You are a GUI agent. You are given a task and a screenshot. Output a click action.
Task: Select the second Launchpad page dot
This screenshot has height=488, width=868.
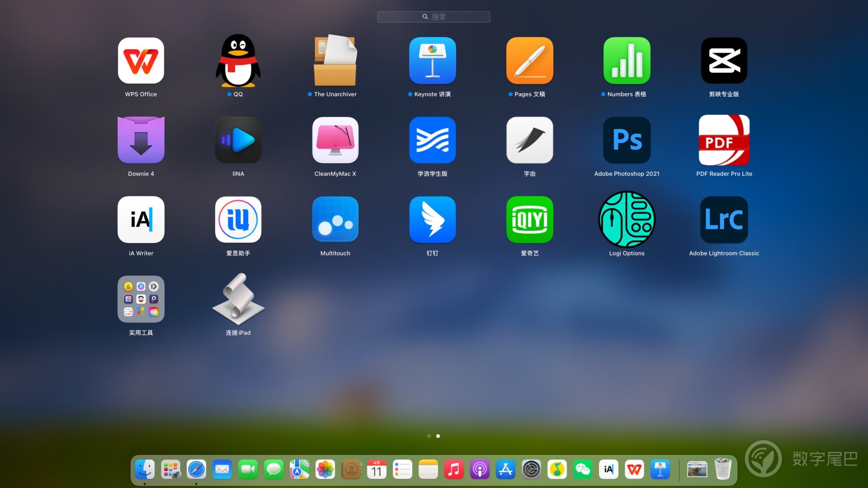click(438, 436)
